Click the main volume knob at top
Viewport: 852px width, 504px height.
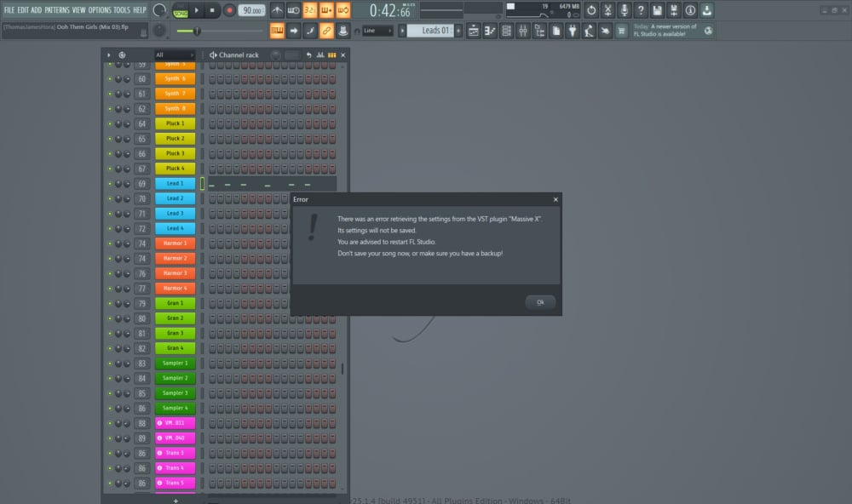[159, 10]
